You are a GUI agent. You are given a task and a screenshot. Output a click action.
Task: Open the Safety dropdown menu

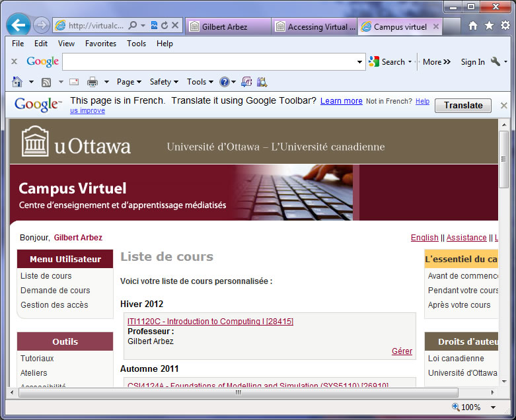point(164,82)
